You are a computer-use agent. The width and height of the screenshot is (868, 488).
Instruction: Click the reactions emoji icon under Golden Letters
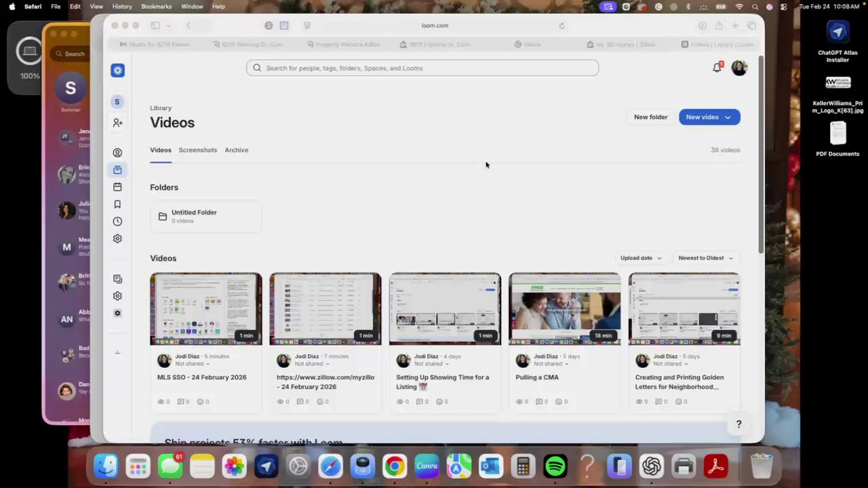[x=679, y=402]
